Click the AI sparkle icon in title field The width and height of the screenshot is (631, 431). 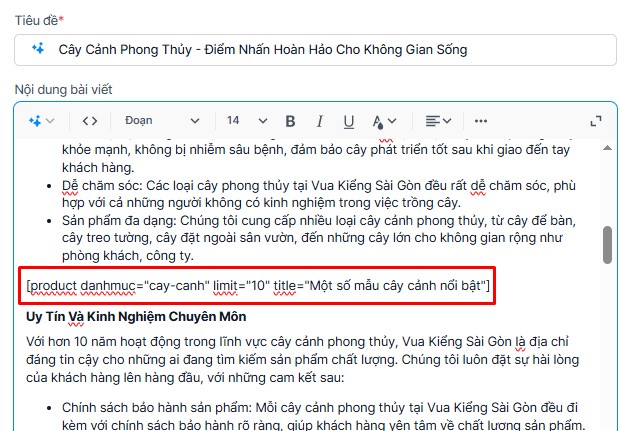pyautogui.click(x=38, y=49)
